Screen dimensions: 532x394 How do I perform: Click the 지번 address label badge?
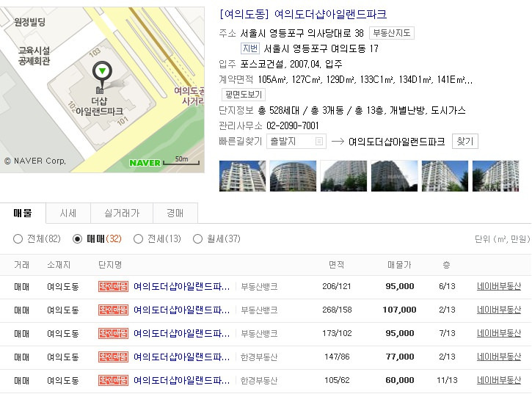250,48
